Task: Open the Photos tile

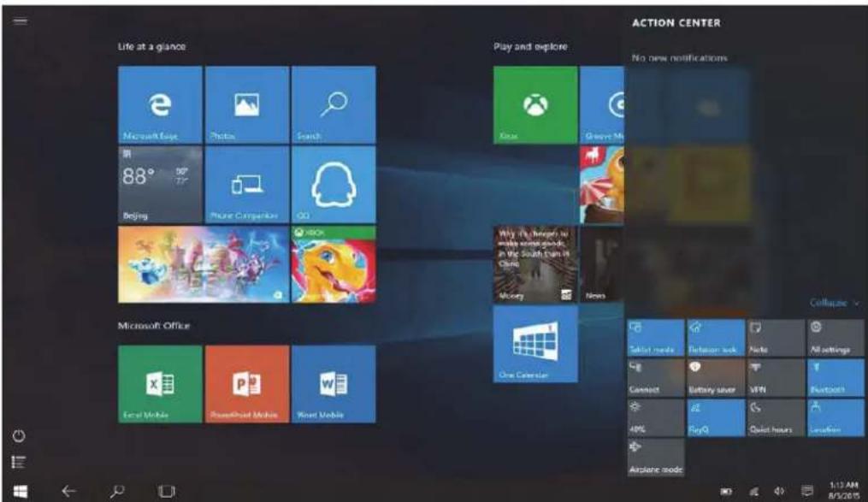Action: [247, 105]
